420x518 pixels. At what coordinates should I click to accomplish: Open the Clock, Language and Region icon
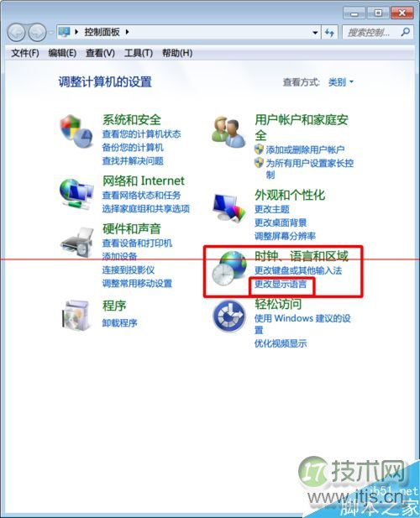click(x=229, y=269)
